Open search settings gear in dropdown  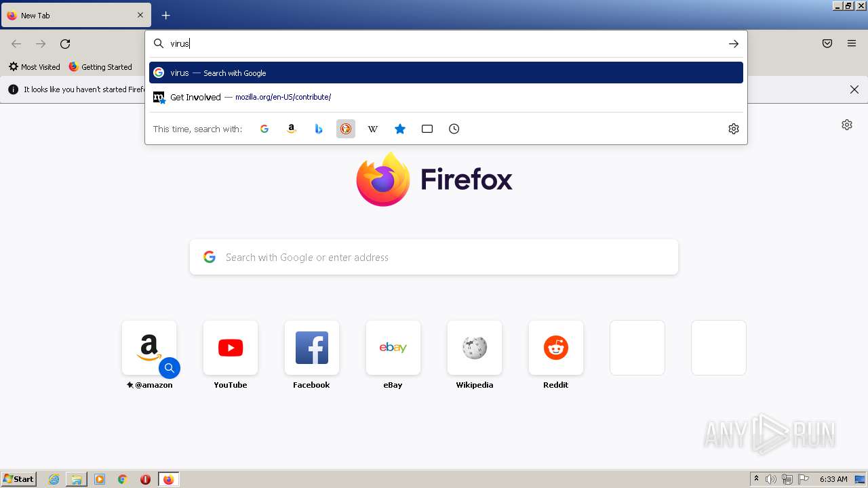pyautogui.click(x=734, y=129)
